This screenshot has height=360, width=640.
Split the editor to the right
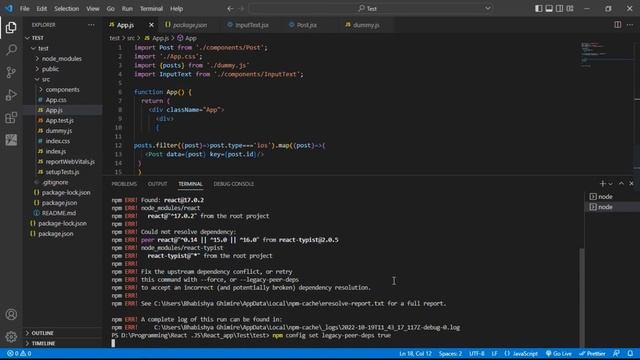point(618,25)
